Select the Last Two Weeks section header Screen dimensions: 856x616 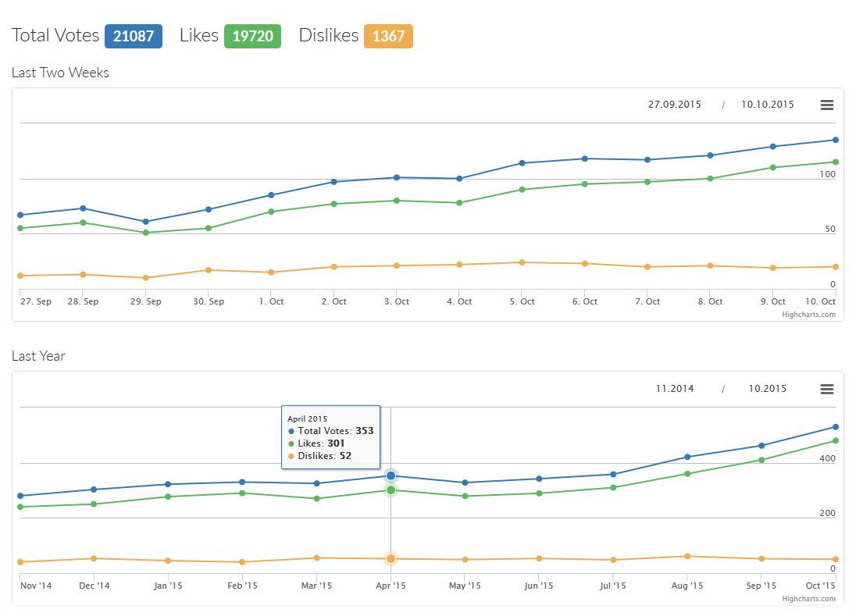[60, 73]
